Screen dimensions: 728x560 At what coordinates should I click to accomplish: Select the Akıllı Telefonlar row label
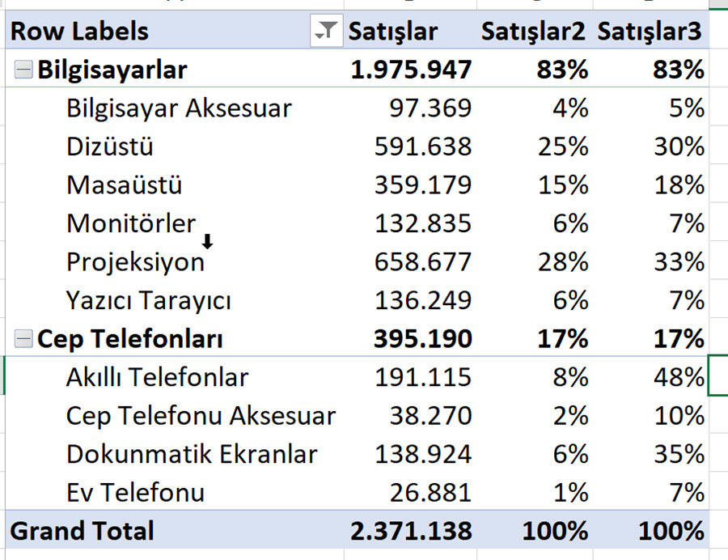tap(158, 377)
